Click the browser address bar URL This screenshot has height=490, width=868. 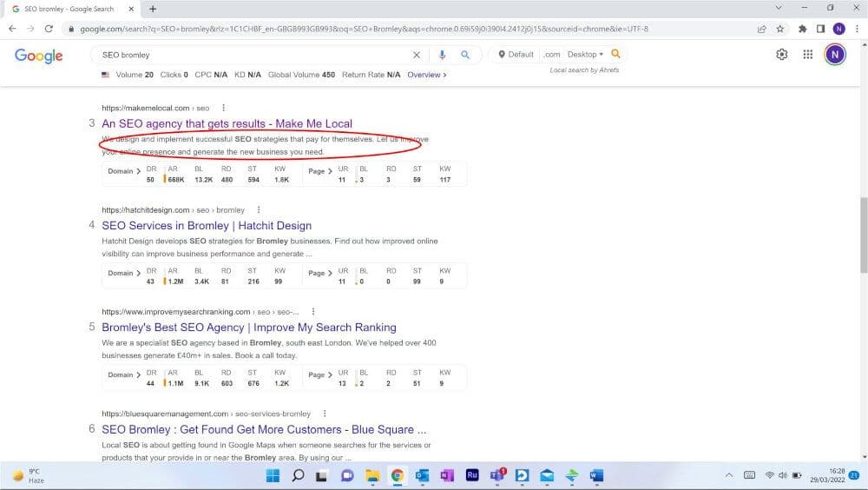[x=364, y=29]
